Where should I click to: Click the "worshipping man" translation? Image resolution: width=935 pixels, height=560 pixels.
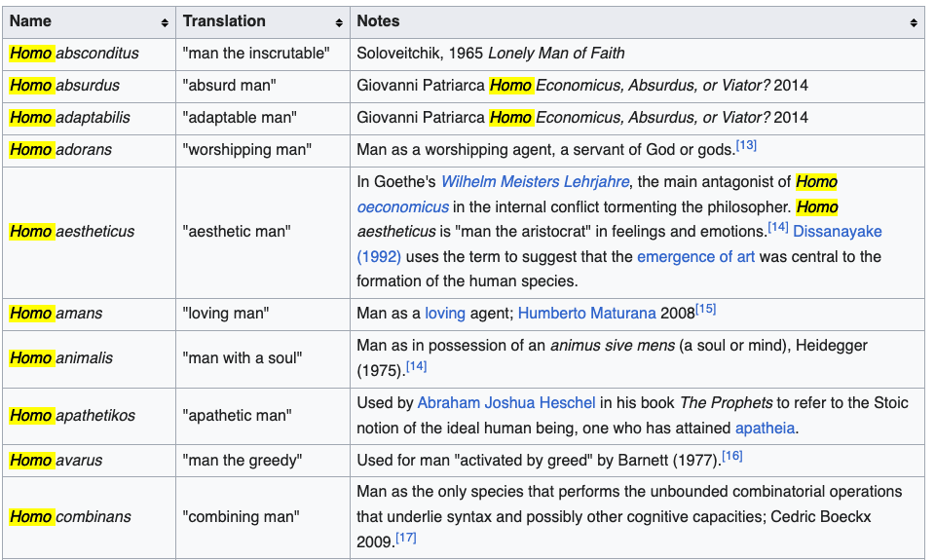[246, 150]
